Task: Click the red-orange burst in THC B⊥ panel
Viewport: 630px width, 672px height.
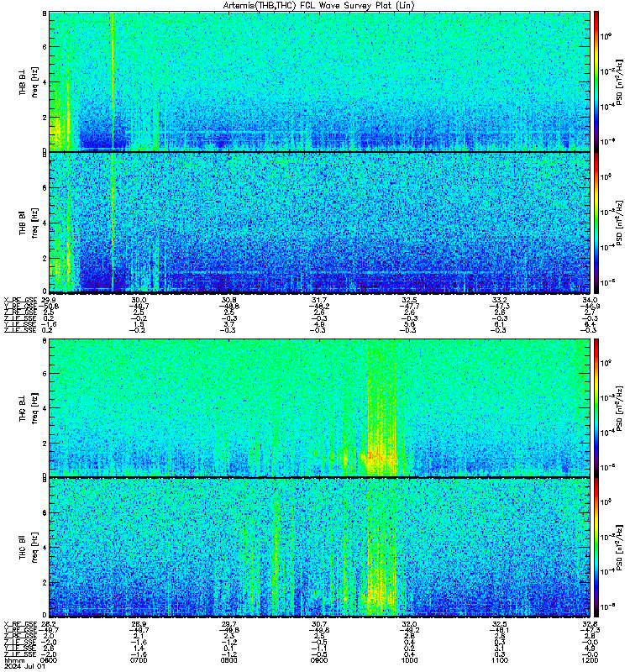Action: tap(374, 455)
